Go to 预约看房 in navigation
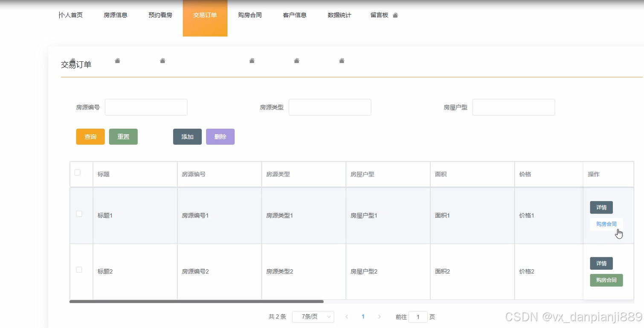 coord(160,15)
